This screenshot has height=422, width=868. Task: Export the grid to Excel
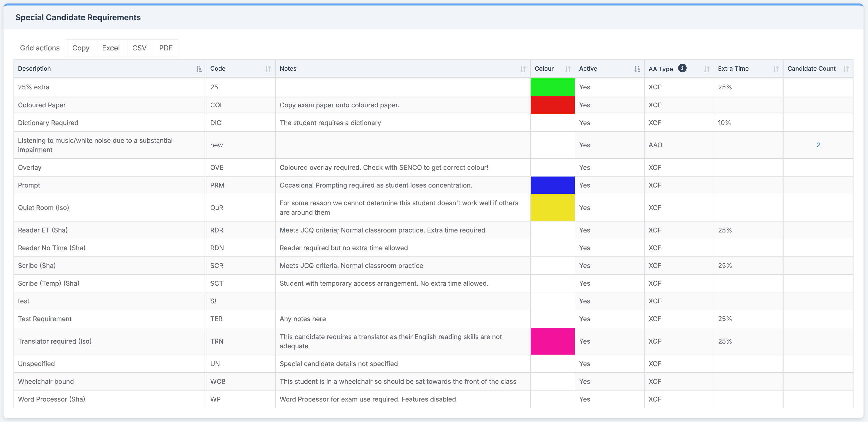click(110, 48)
